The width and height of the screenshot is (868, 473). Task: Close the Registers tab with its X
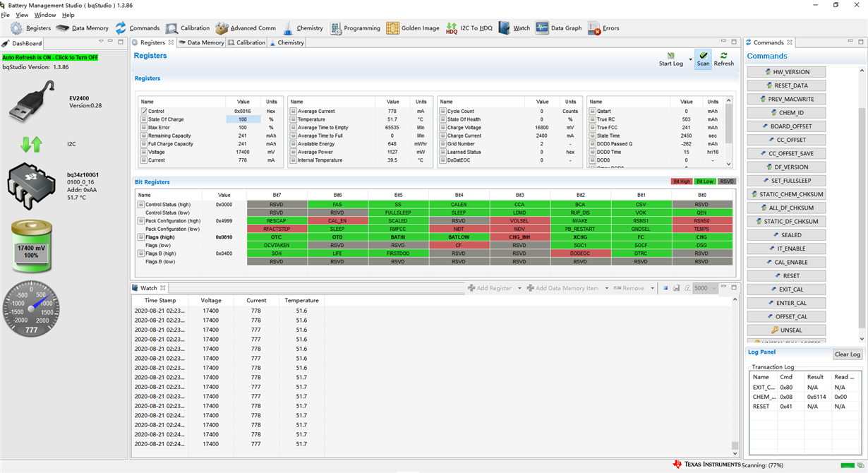pos(171,43)
